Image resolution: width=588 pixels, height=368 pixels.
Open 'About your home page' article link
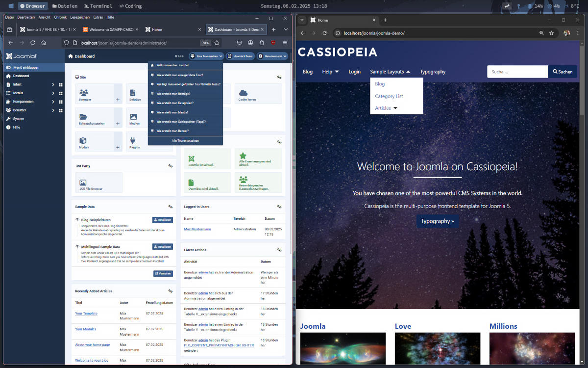tap(93, 345)
